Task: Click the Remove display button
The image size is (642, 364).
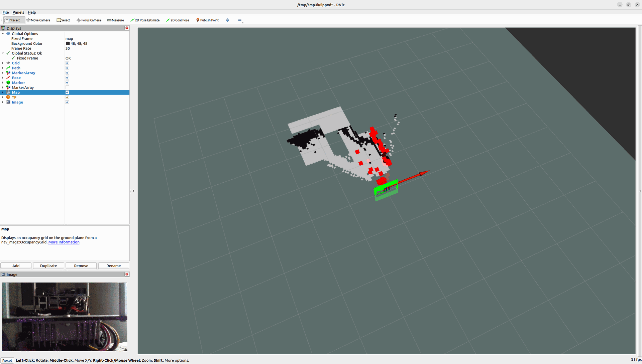Action: pos(81,266)
